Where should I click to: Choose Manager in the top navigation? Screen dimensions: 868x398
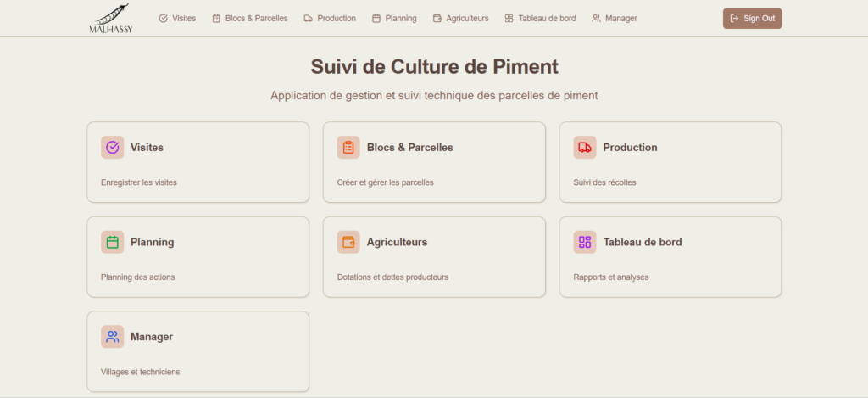(x=615, y=19)
